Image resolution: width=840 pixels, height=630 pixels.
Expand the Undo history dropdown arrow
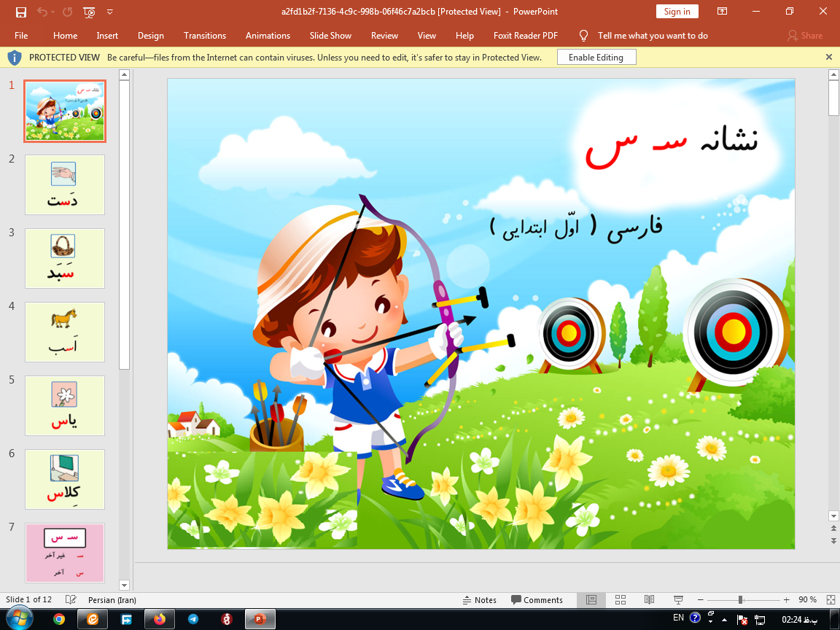click(52, 12)
